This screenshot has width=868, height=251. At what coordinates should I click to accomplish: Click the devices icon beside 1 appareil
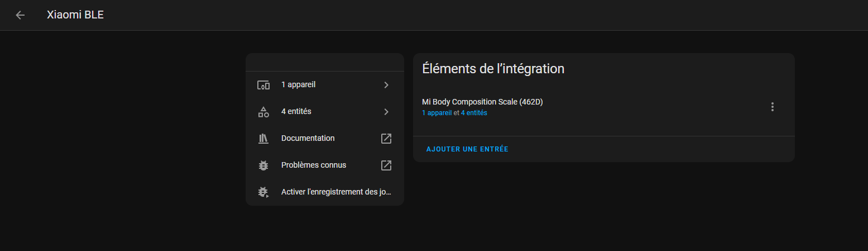[x=263, y=85]
